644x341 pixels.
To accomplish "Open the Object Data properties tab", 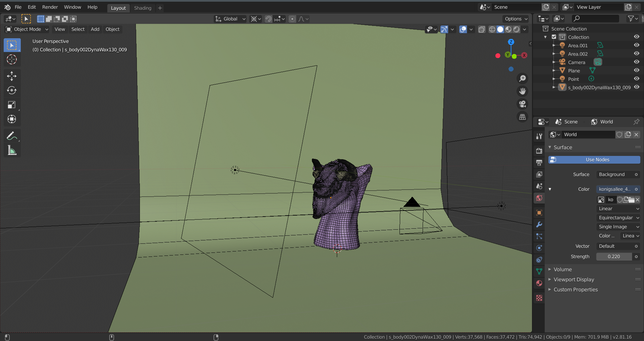I will (x=539, y=272).
